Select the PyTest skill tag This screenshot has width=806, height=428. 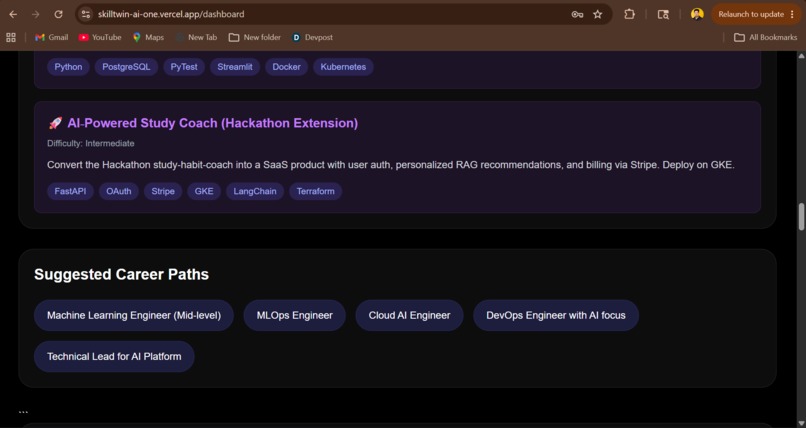coord(184,67)
